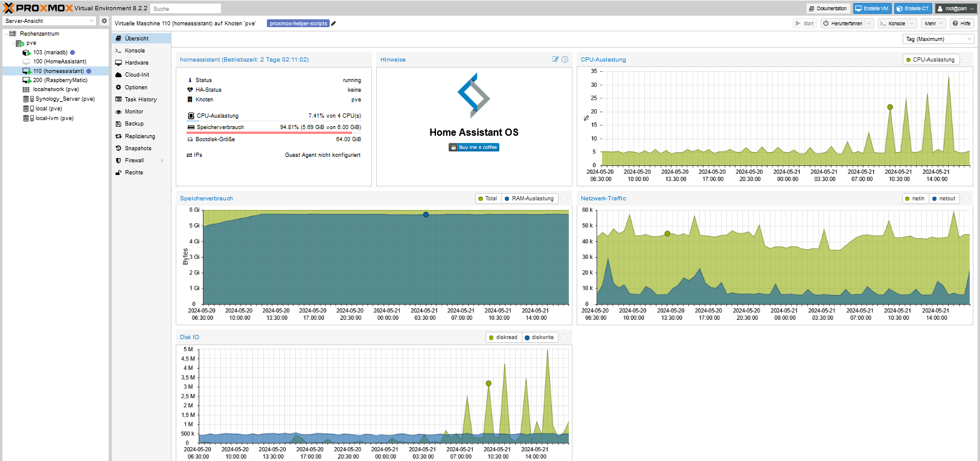Open the Übersicht menu item
Image resolution: width=980 pixels, height=461 pixels.
tap(141, 39)
